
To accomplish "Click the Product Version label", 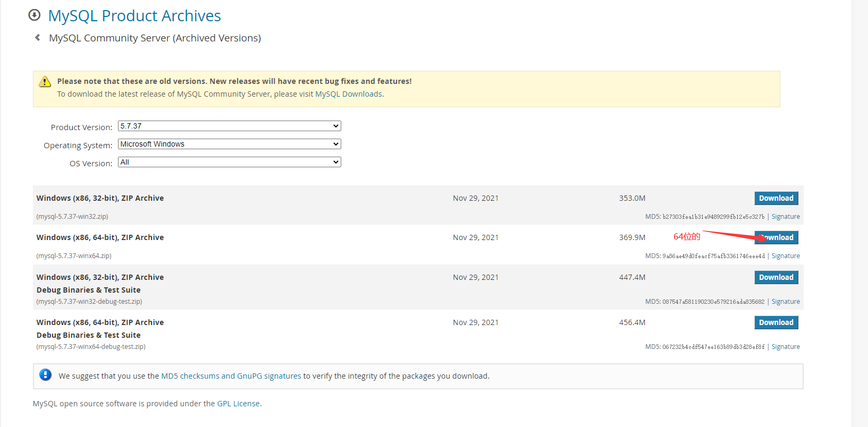I will click(81, 127).
